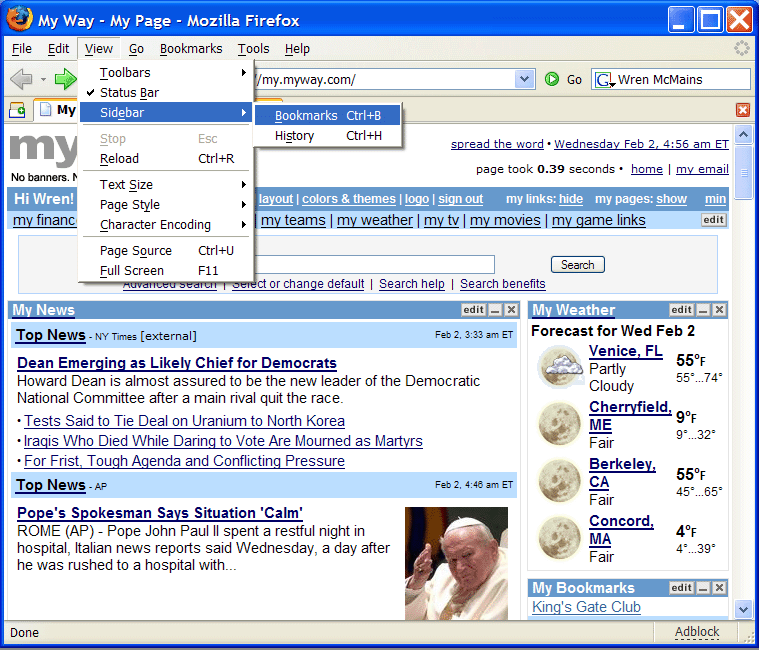Select Sidebar in the View menu
Viewport: 759px width, 650px height.
pos(166,112)
